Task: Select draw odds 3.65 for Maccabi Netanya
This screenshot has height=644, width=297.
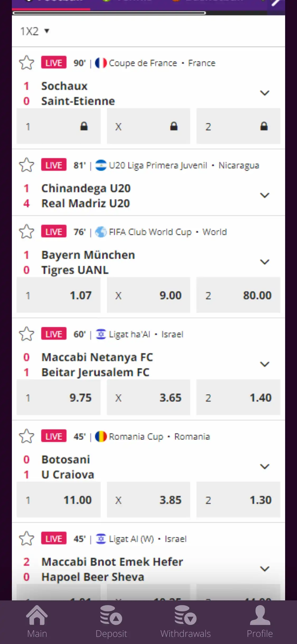Action: coord(148,398)
